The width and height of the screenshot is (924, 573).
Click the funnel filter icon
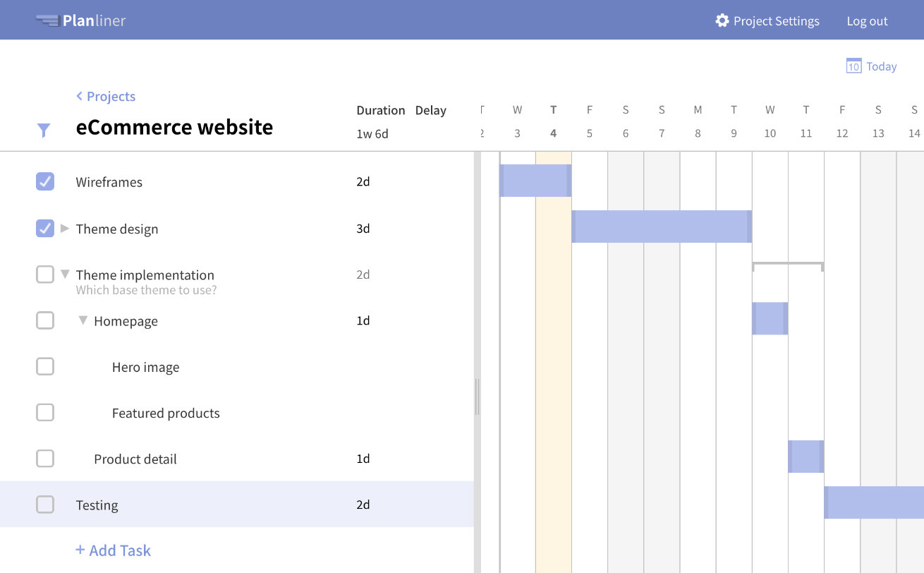[44, 130]
